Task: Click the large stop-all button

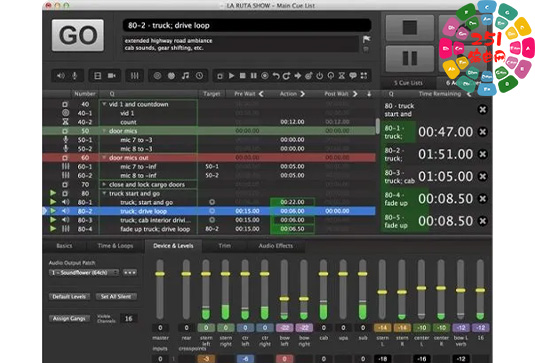Action: pos(410,27)
